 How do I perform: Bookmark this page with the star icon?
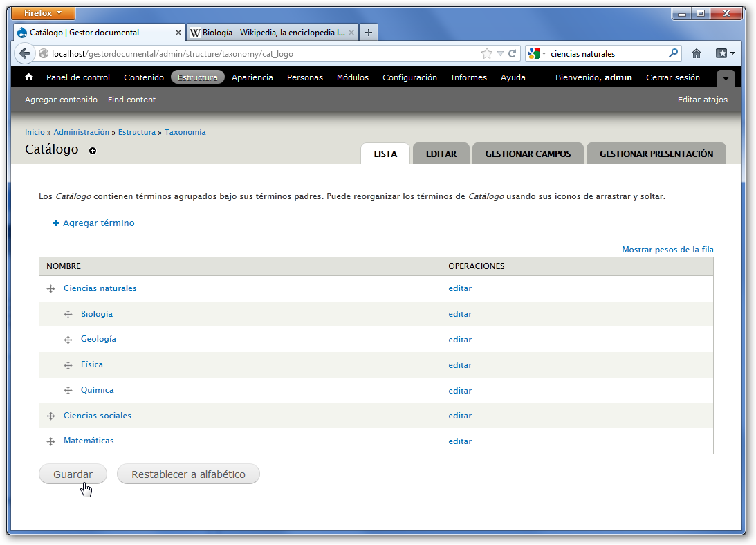click(x=486, y=53)
